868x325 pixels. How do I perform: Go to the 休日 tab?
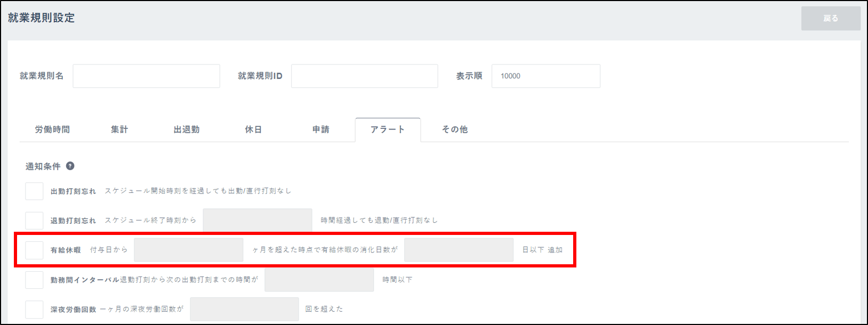253,129
